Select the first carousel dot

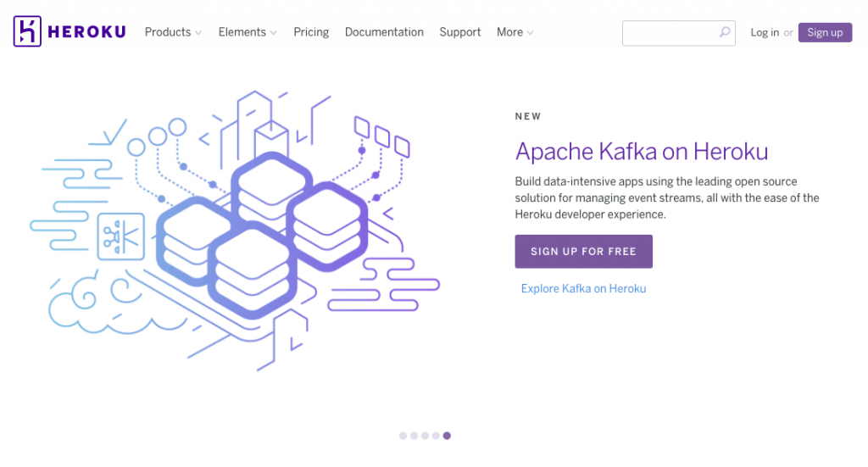pos(403,436)
